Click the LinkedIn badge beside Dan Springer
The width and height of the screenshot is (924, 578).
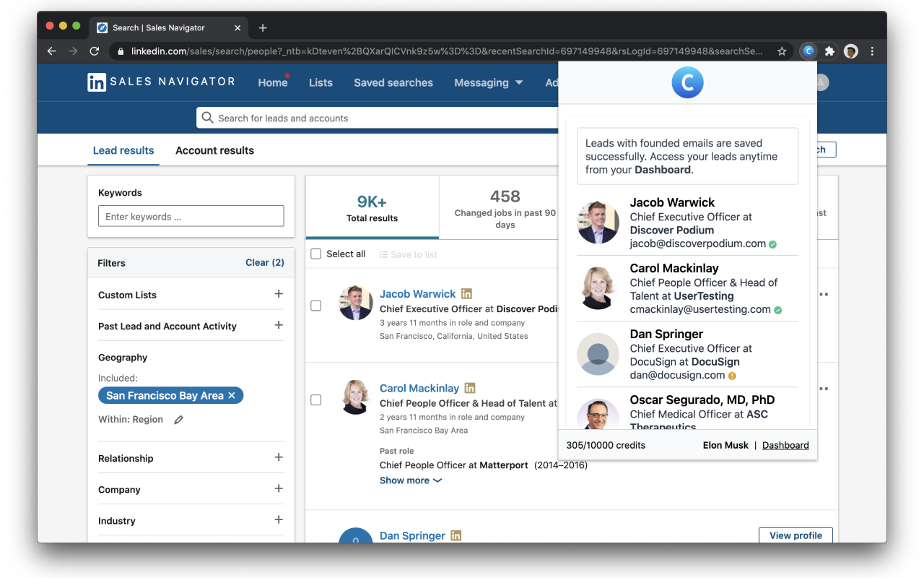[456, 535]
